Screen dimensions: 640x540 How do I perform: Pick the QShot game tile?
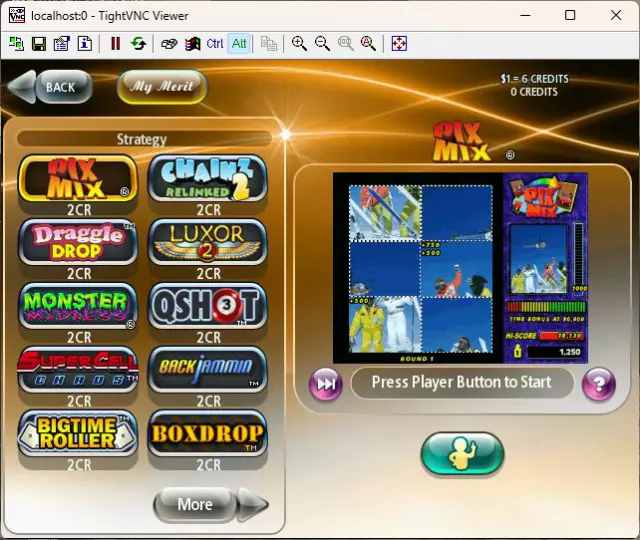[x=207, y=306]
